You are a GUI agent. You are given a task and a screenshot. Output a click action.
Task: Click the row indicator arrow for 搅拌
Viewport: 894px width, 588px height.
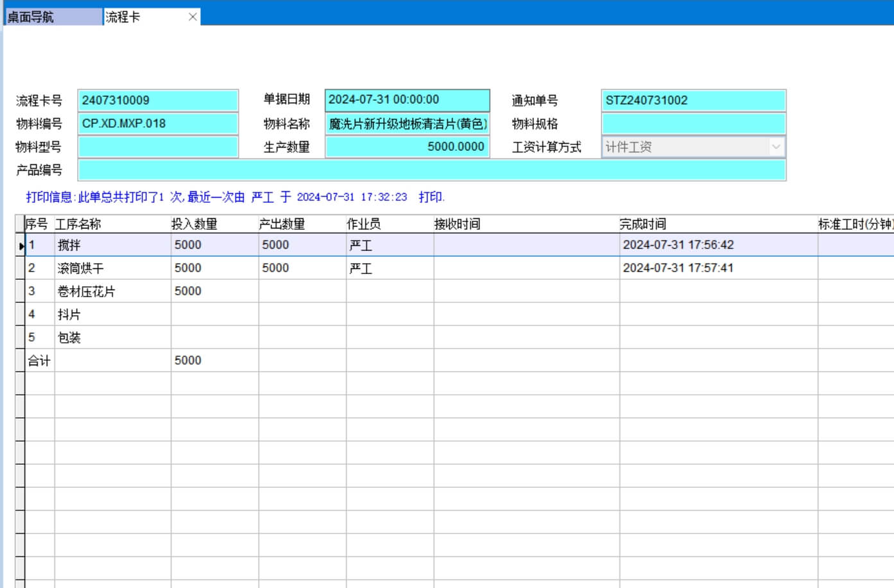click(21, 245)
